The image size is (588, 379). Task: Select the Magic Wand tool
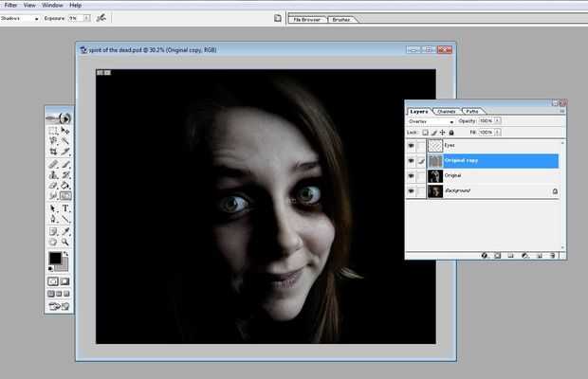coord(65,141)
